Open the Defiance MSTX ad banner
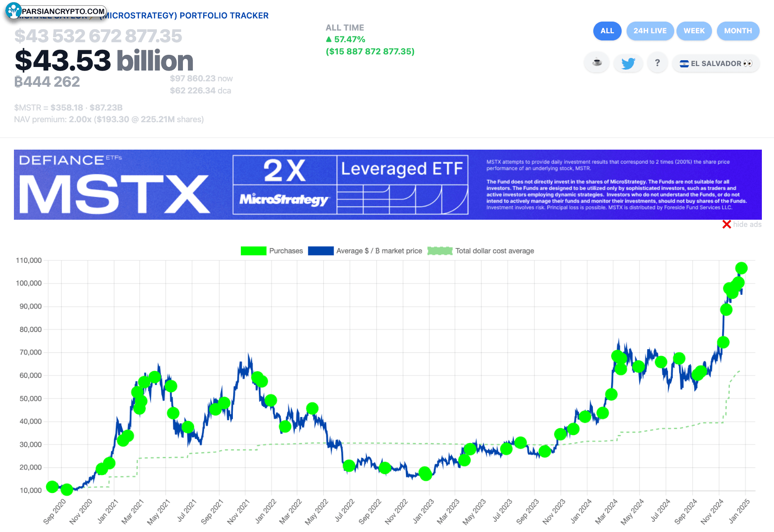Screen dimensions: 774x532 tap(387, 185)
